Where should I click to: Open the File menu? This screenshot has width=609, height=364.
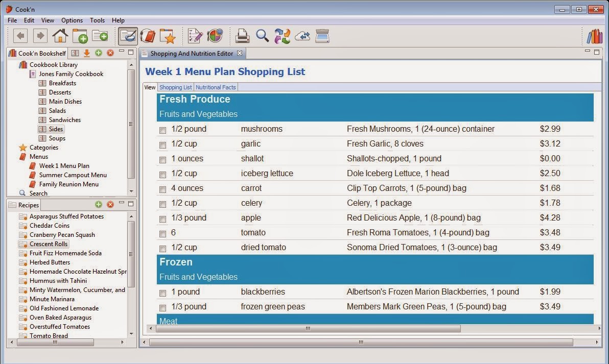coord(12,20)
